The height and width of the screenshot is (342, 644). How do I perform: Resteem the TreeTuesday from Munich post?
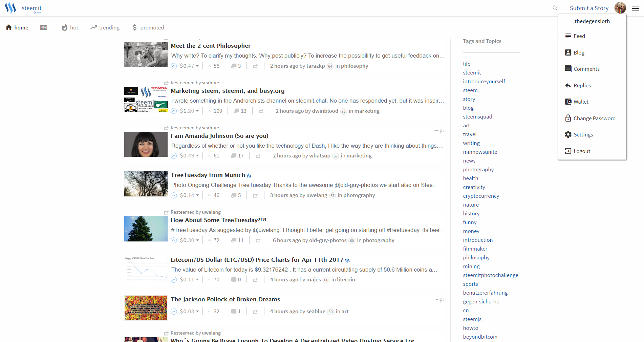pyautogui.click(x=255, y=196)
